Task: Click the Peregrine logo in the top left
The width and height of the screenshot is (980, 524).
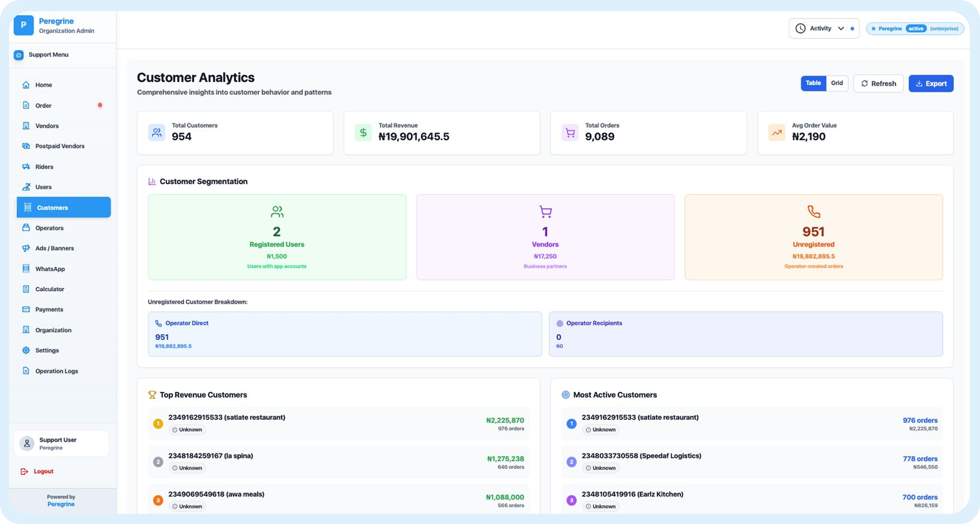Action: pyautogui.click(x=24, y=26)
